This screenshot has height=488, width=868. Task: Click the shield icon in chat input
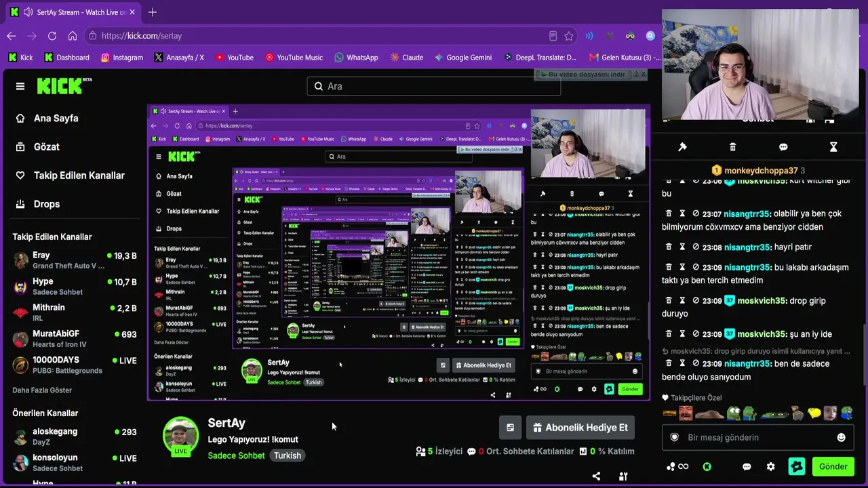point(674,437)
